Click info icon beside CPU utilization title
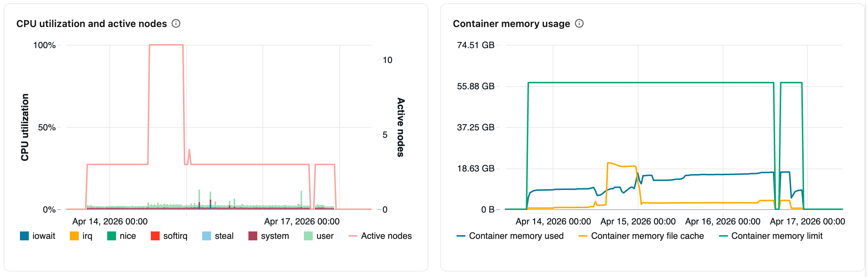868x277 pixels. [x=176, y=24]
